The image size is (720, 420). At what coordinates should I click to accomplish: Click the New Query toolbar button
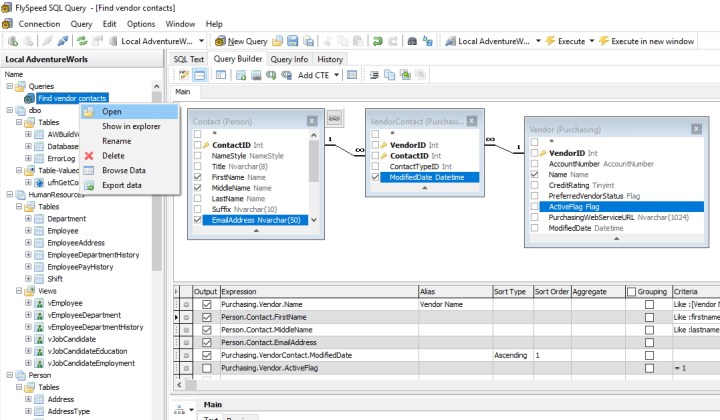click(242, 41)
